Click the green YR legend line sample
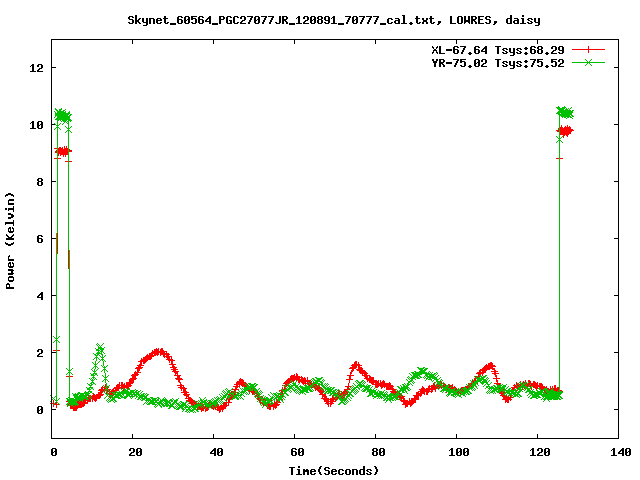This screenshot has width=640, height=480. point(588,63)
